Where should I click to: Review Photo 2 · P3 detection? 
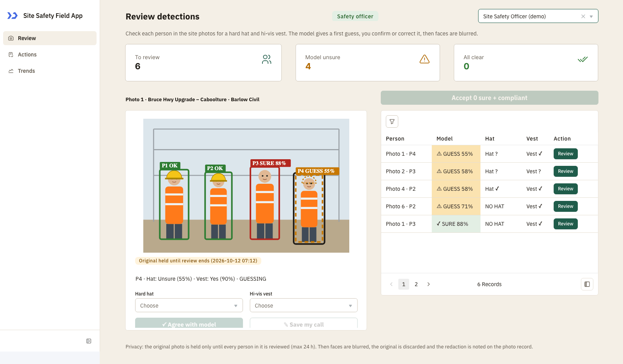click(x=566, y=171)
